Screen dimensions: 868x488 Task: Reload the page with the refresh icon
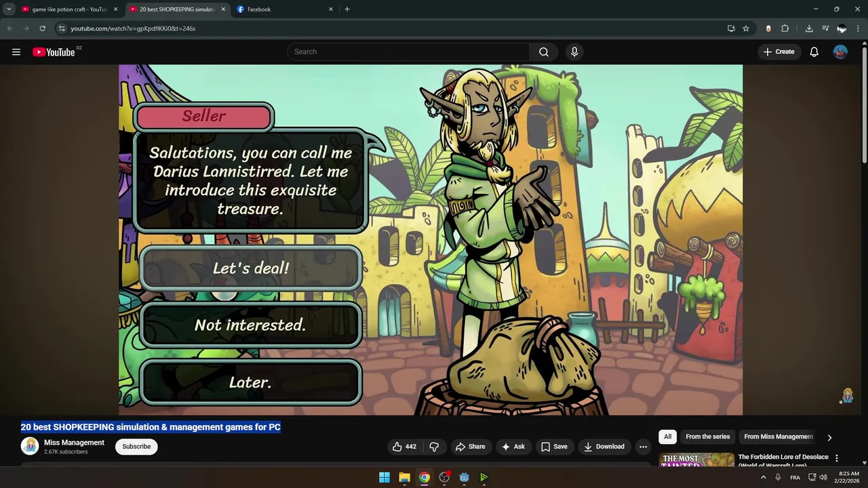(42, 28)
